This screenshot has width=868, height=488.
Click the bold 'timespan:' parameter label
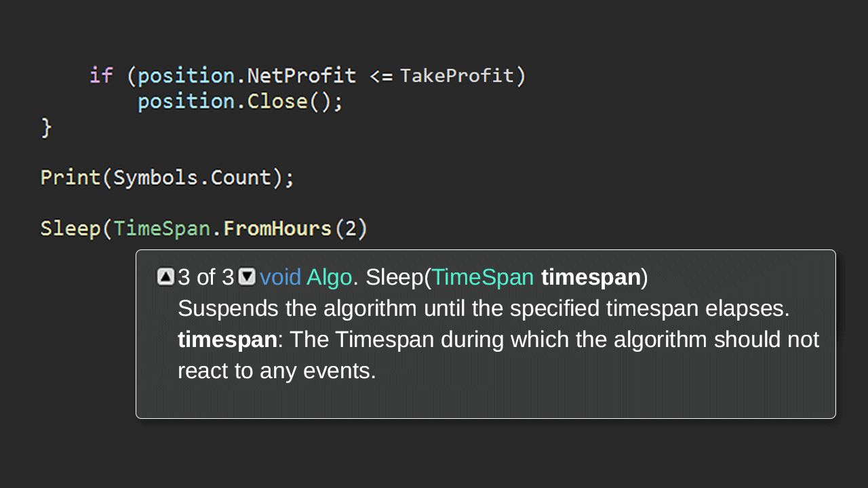tap(231, 340)
